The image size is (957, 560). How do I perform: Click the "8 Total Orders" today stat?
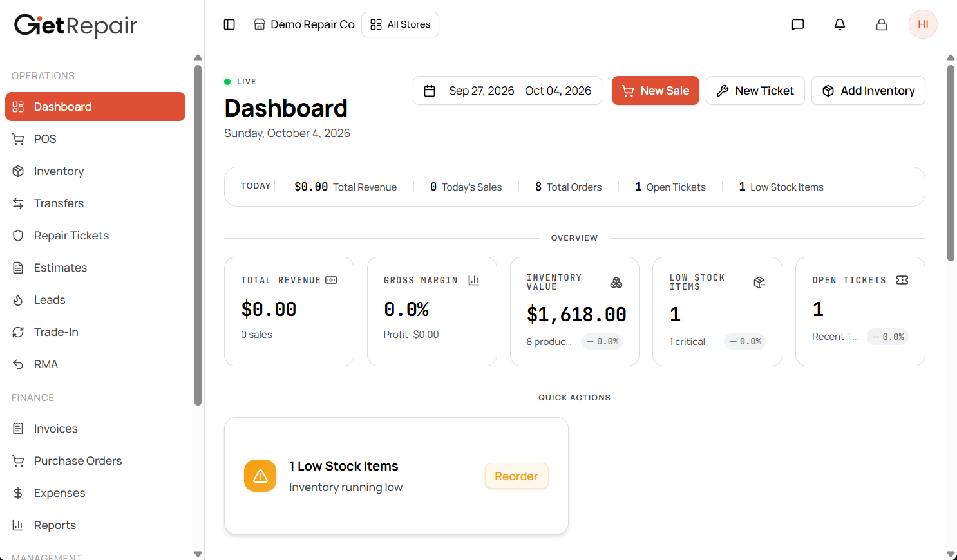coord(568,187)
